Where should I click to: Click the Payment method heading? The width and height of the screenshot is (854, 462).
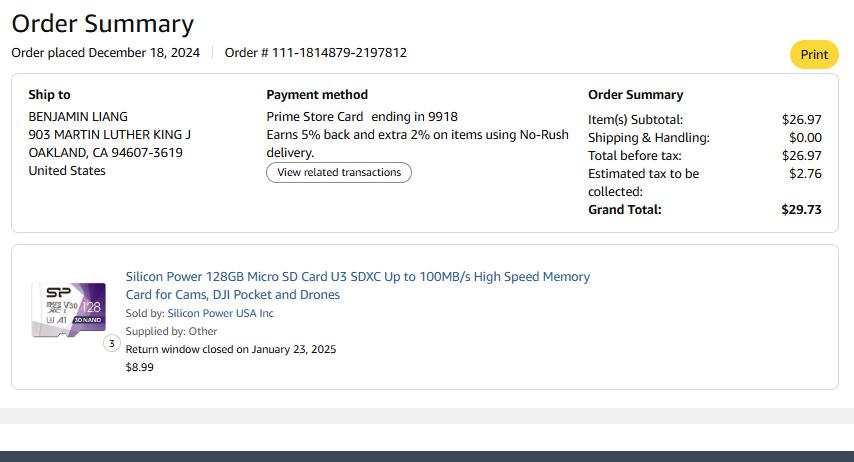tap(317, 95)
